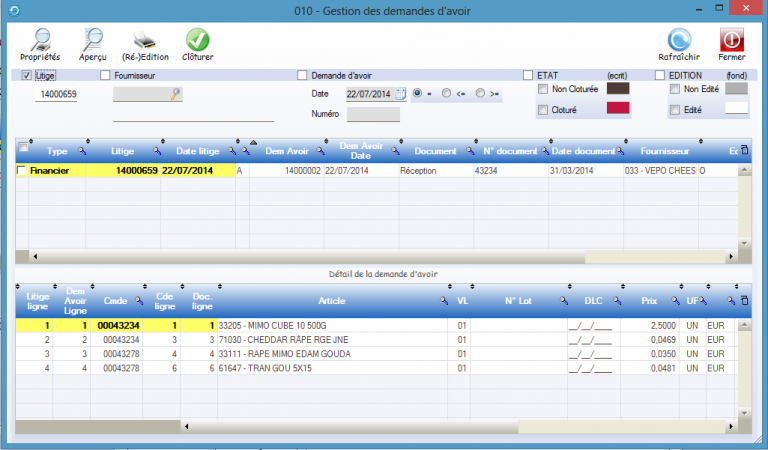Uncheck the Litige checkbox
The image size is (768, 450).
(27, 75)
